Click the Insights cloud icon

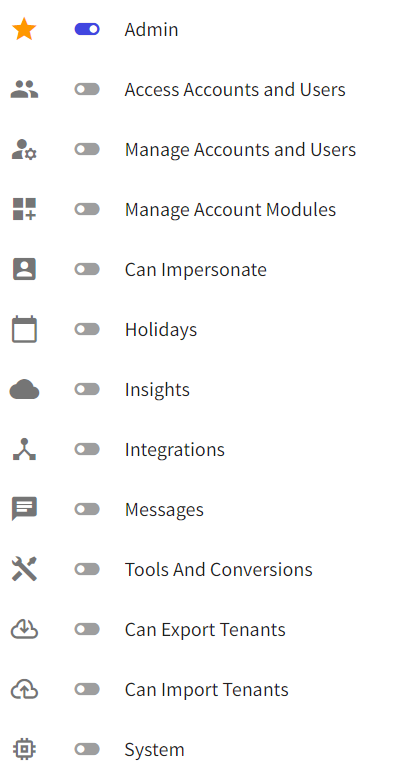pos(24,389)
